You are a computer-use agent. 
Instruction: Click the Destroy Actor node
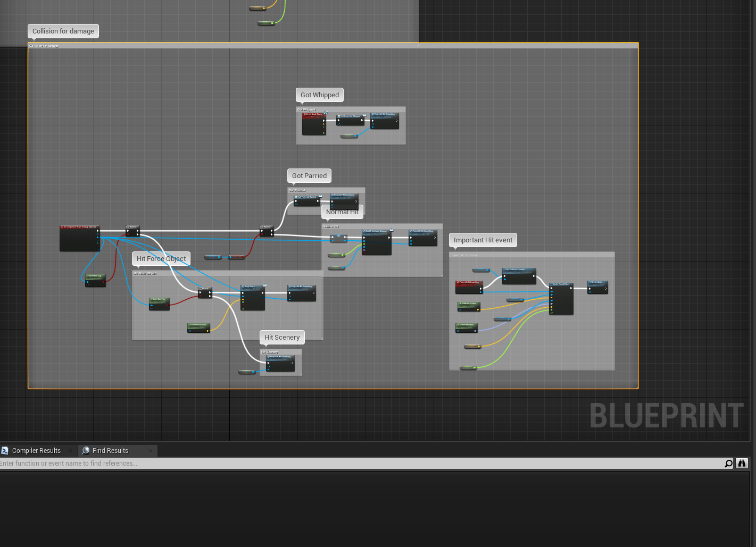coord(597,287)
